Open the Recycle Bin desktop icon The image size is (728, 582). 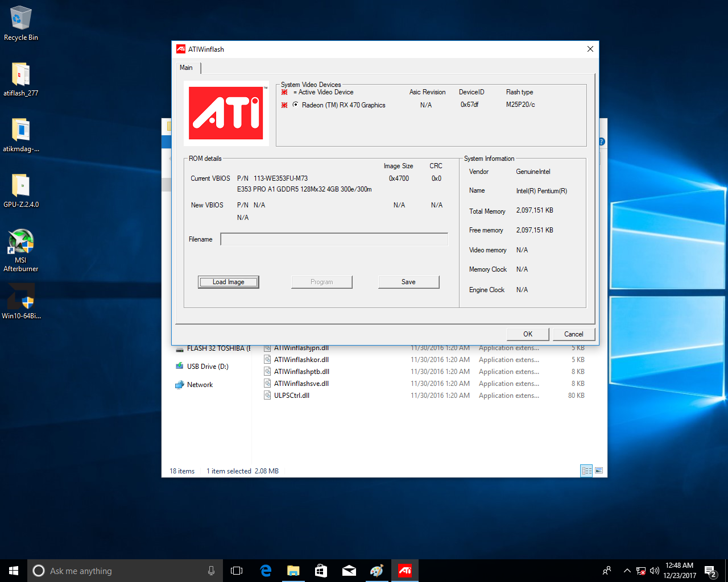tap(21, 23)
